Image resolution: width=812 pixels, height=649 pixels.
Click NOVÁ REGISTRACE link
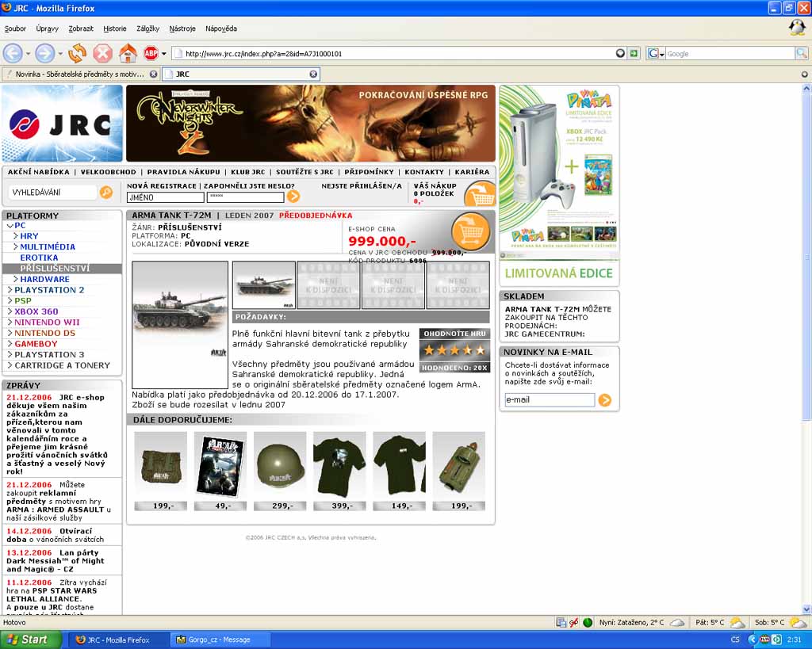pyautogui.click(x=162, y=185)
